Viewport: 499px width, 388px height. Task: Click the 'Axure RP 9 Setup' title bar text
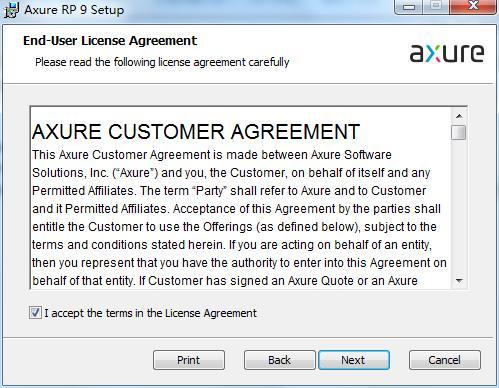click(x=74, y=10)
